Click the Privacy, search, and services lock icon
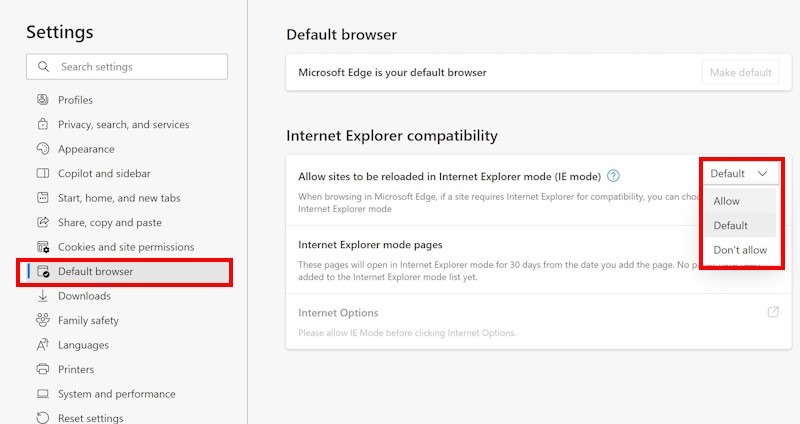The image size is (800, 424). (x=43, y=125)
